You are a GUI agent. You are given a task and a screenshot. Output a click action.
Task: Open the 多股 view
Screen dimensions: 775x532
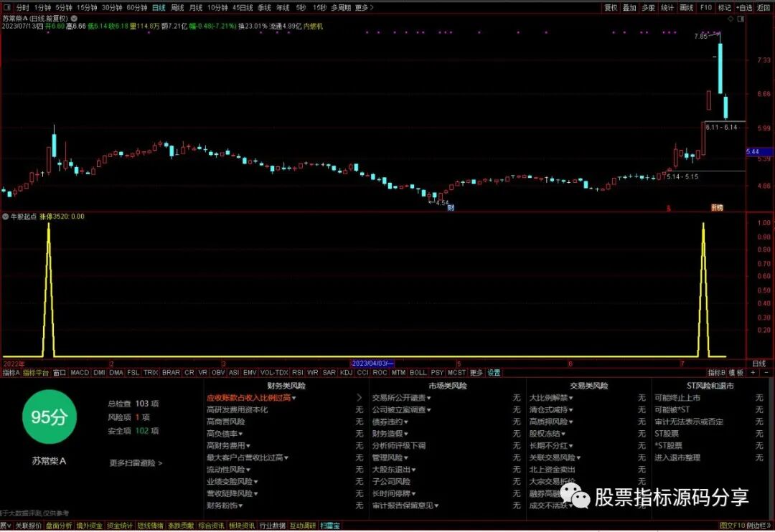coord(649,7)
